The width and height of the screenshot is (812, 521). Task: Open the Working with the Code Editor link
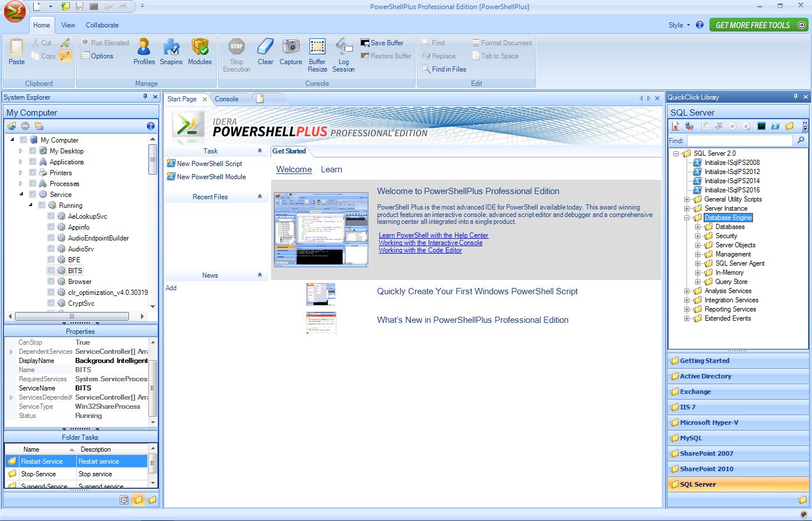(420, 250)
